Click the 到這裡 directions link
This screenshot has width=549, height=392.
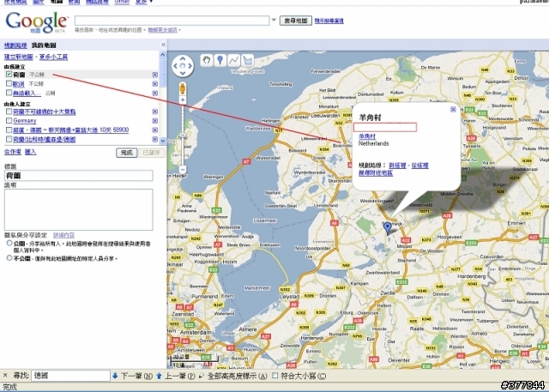(x=397, y=166)
